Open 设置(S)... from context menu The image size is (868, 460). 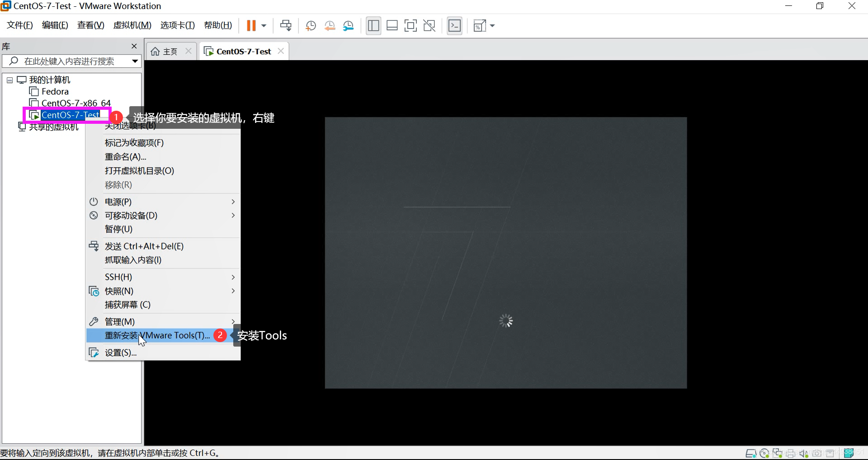163,352
